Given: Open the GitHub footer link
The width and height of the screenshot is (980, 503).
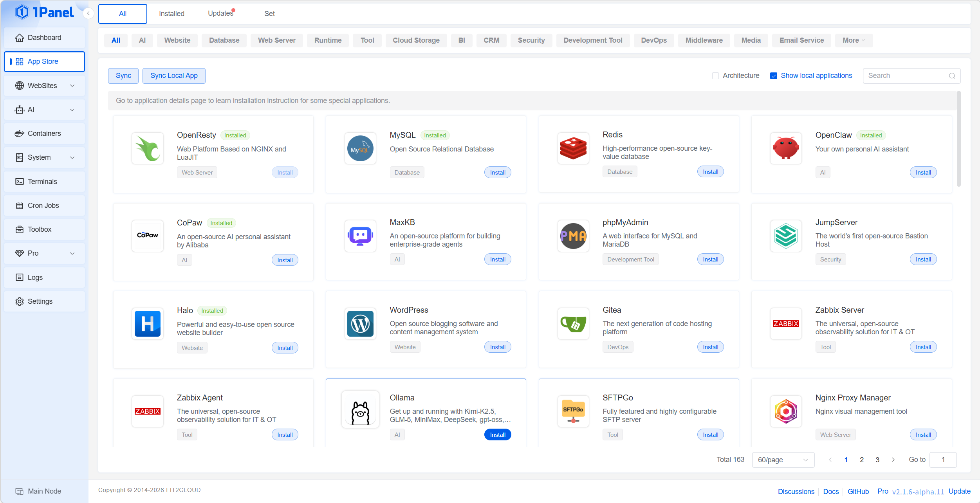Looking at the screenshot, I should [x=858, y=492].
